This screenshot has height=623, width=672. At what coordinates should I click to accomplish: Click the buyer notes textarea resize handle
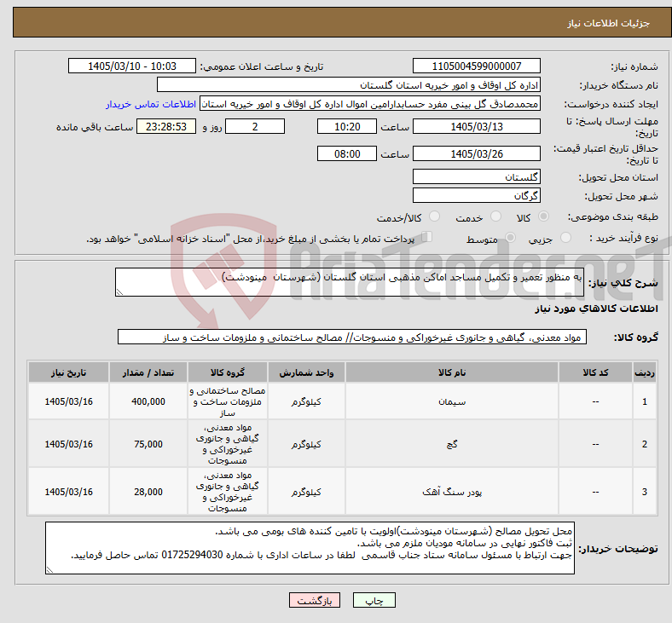pos(49,570)
